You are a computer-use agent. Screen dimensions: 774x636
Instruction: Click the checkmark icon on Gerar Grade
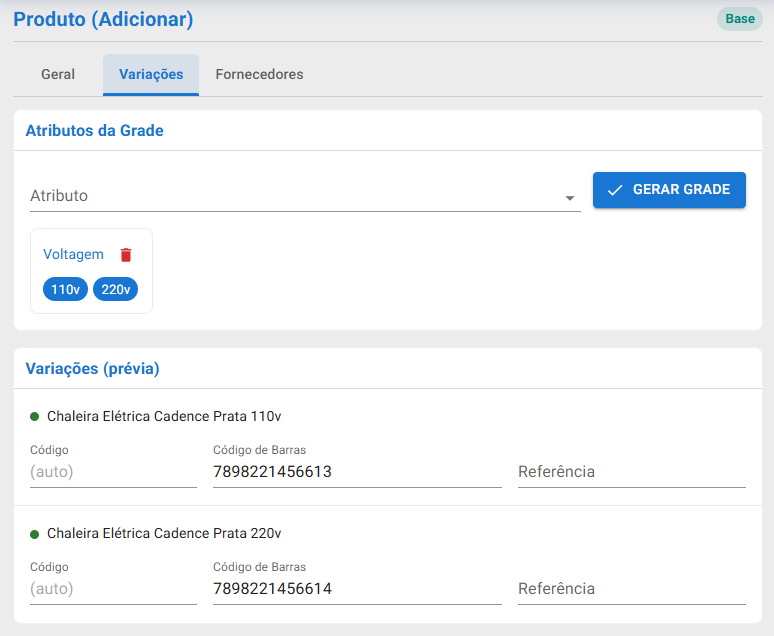coord(615,190)
